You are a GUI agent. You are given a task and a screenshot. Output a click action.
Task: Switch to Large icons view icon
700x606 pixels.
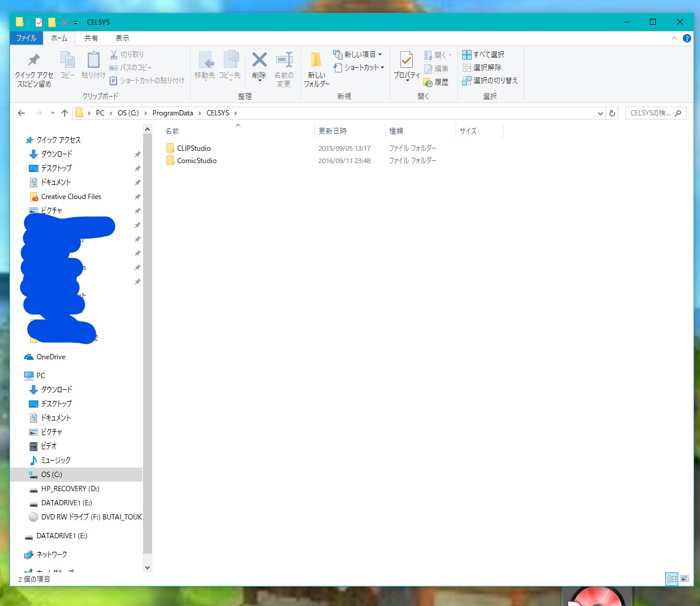click(684, 579)
